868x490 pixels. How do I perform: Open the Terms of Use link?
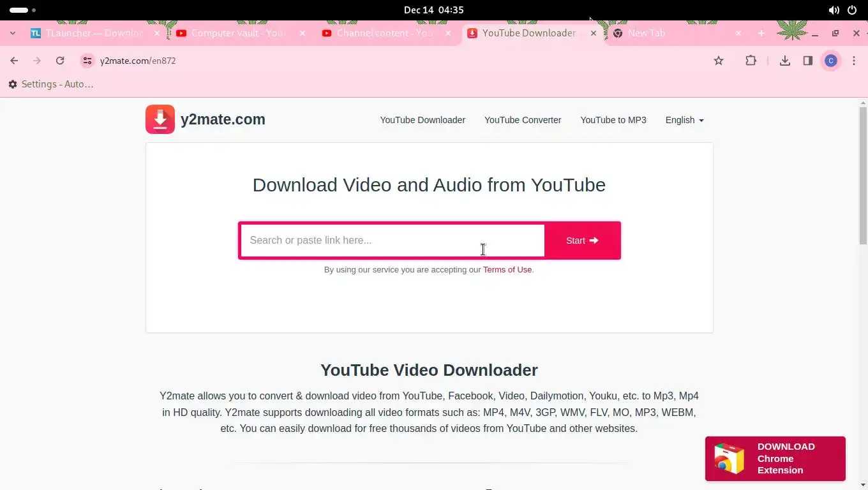[507, 270]
